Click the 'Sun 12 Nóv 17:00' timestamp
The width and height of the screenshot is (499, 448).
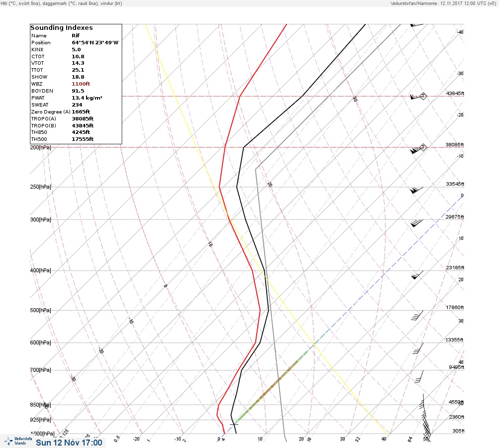tap(69, 443)
